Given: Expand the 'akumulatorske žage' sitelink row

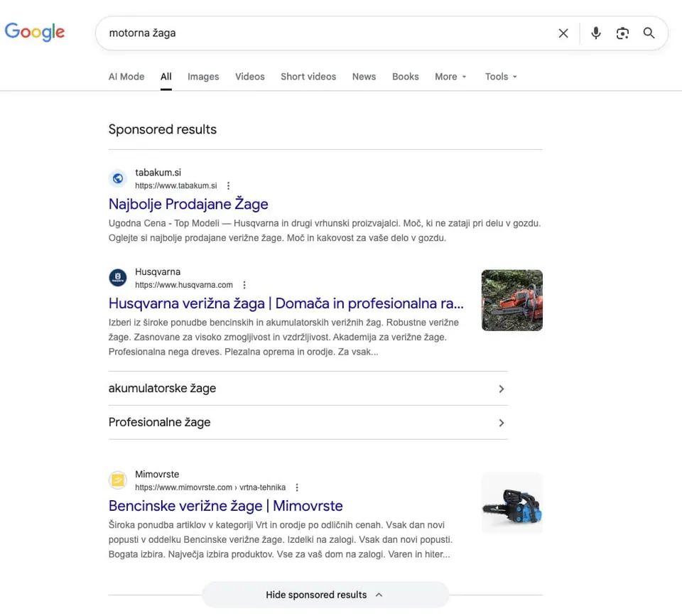Looking at the screenshot, I should pyautogui.click(x=308, y=389).
